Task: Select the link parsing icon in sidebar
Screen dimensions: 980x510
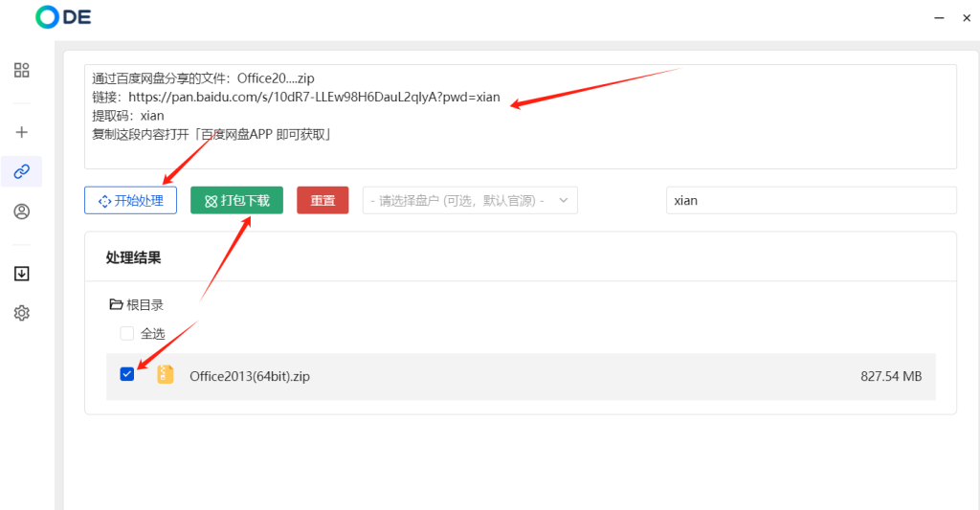Action: click(22, 171)
